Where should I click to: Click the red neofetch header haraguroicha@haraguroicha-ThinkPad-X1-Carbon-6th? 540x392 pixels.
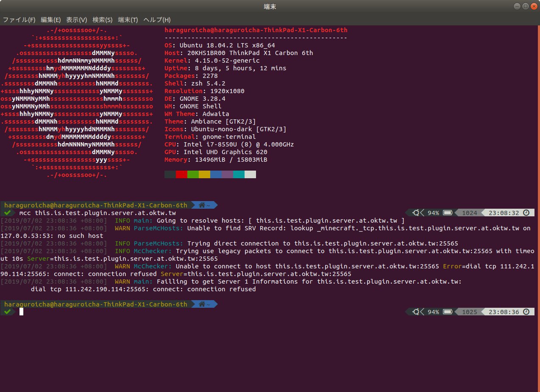(256, 30)
